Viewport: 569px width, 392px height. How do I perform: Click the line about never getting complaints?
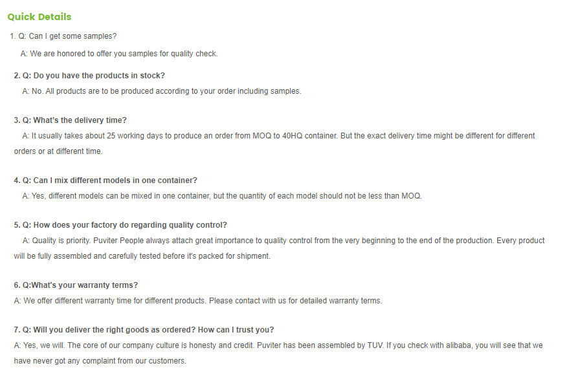click(x=100, y=361)
